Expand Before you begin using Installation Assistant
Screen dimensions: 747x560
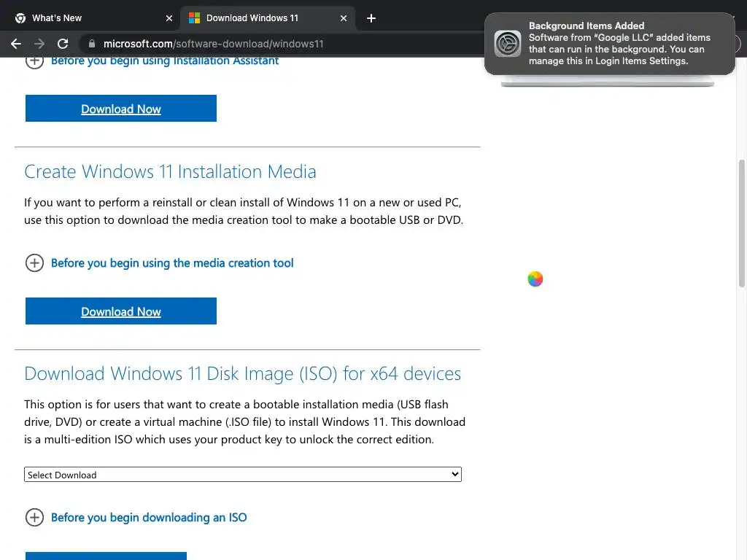[x=34, y=61]
